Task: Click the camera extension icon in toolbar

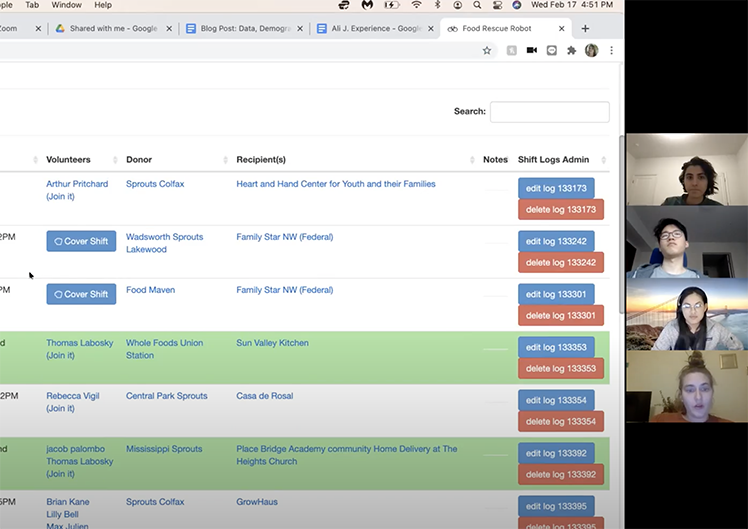Action: tap(531, 51)
